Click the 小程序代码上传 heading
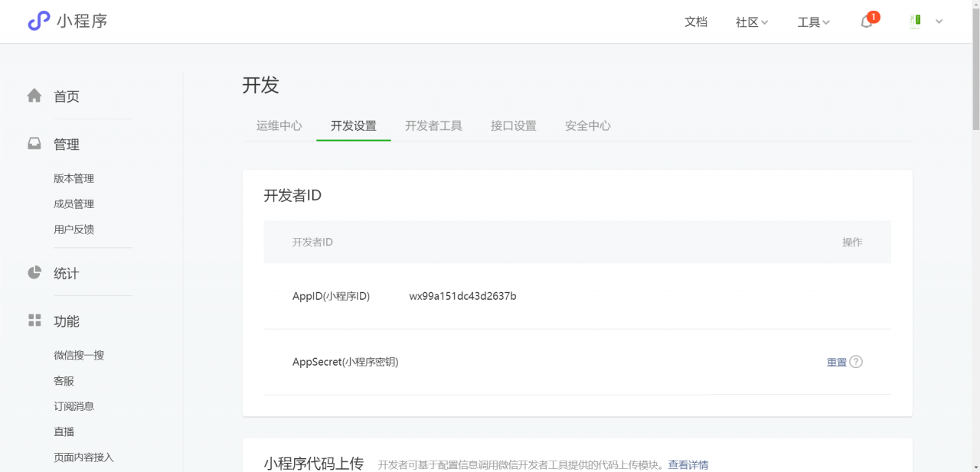 (313, 464)
